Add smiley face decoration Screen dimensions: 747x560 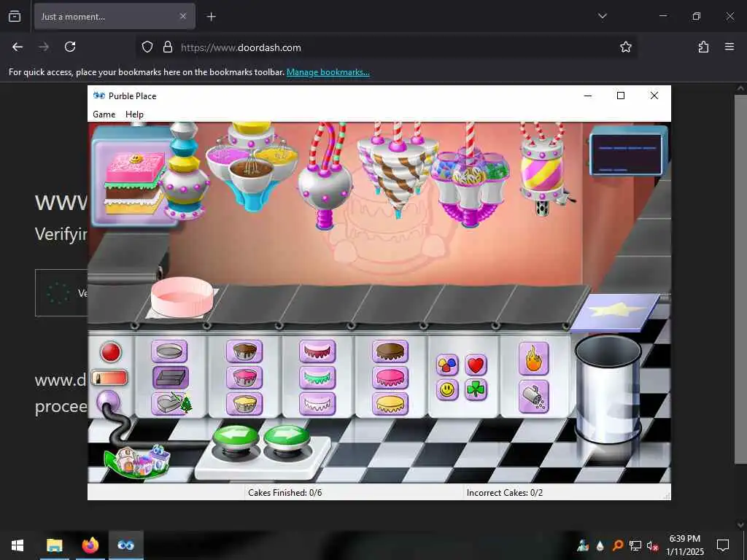click(447, 390)
